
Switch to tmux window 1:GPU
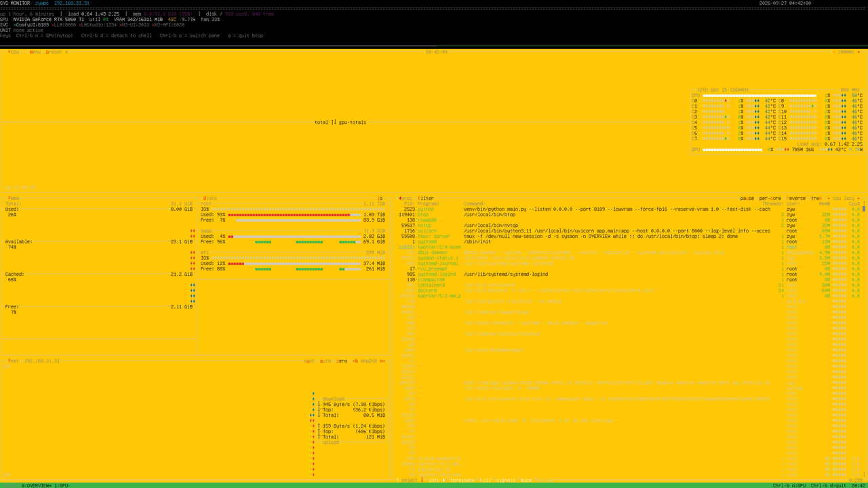(x=62, y=485)
